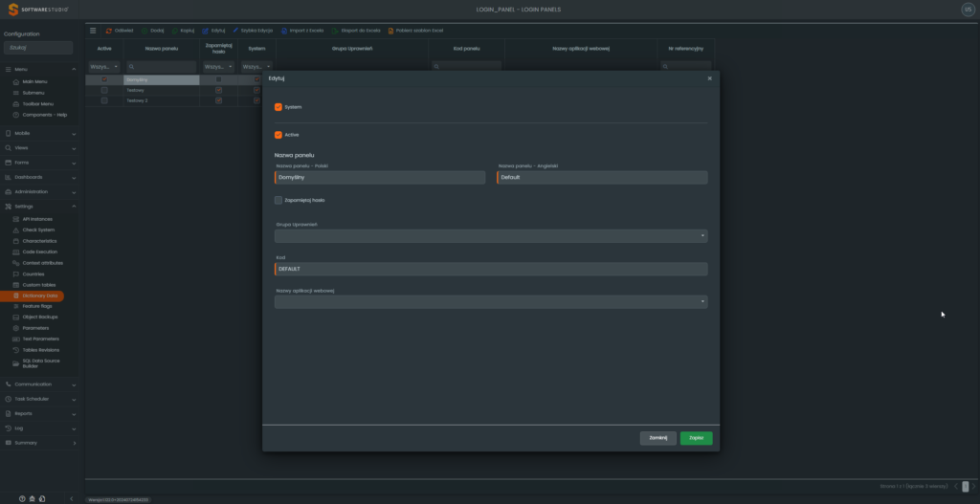980x504 pixels.
Task: Click the Szybka Edycja pencil icon
Action: pyautogui.click(x=235, y=31)
